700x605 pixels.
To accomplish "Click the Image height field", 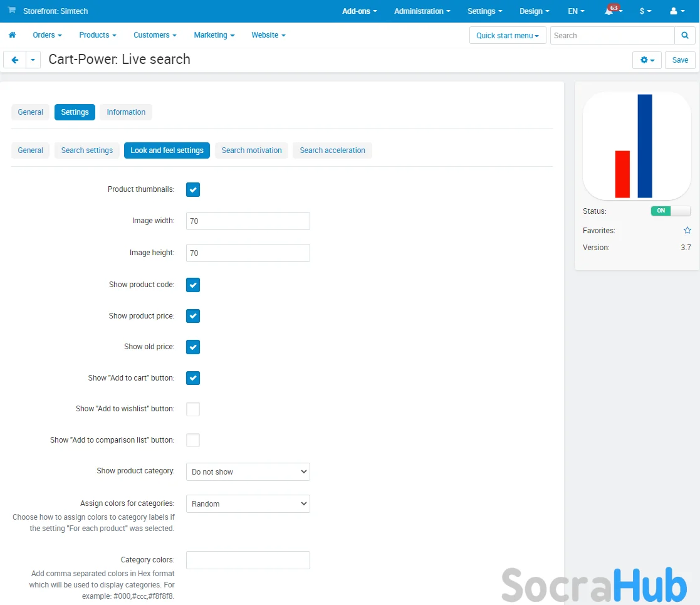I will coord(248,253).
